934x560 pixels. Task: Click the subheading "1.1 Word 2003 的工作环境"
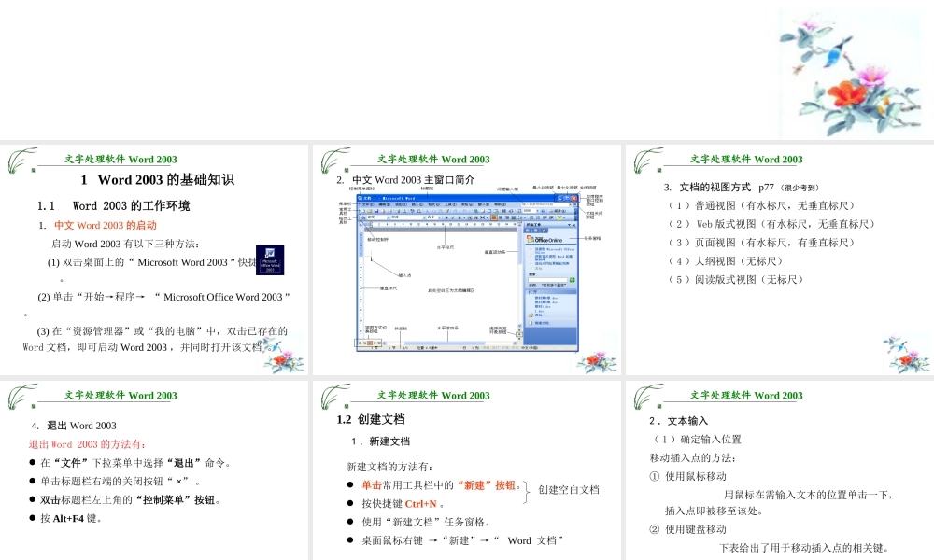[113, 206]
